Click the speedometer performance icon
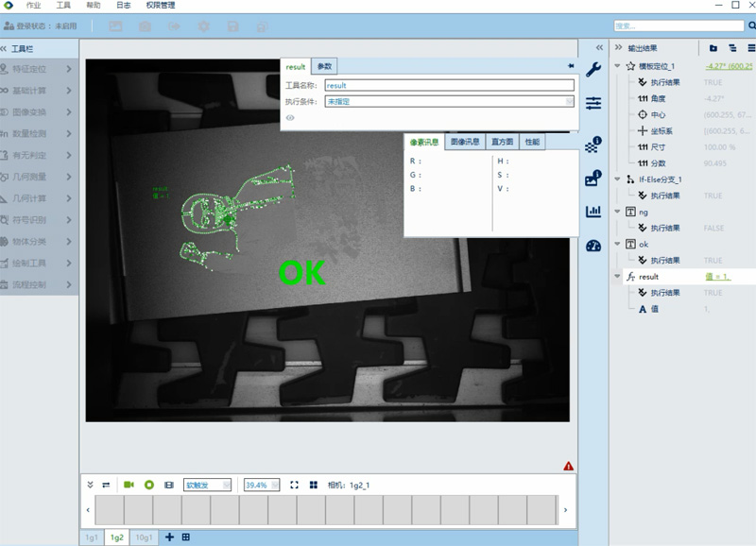The height and width of the screenshot is (546, 756). (593, 247)
